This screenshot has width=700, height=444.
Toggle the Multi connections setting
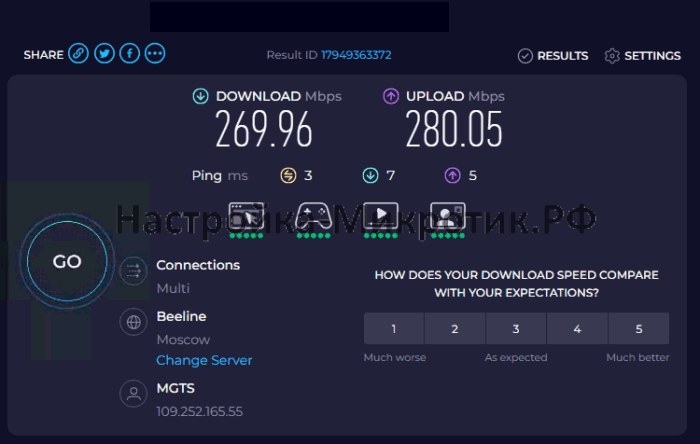click(x=173, y=288)
